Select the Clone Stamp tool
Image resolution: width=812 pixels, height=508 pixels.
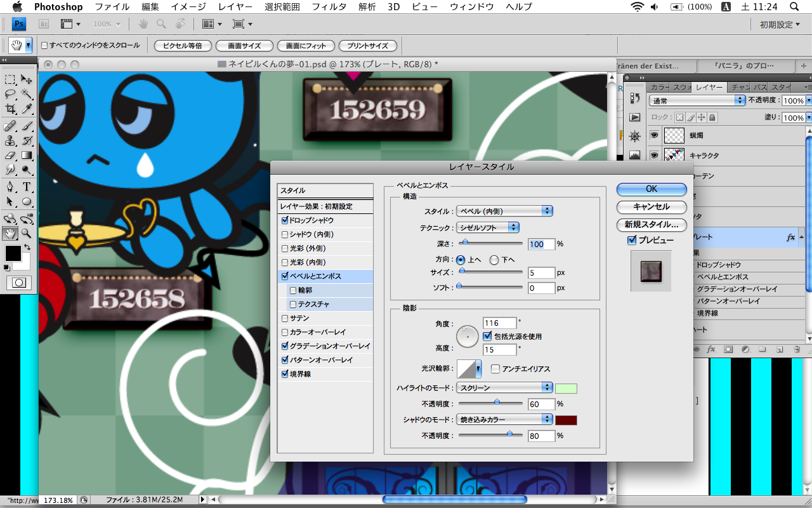(x=10, y=140)
